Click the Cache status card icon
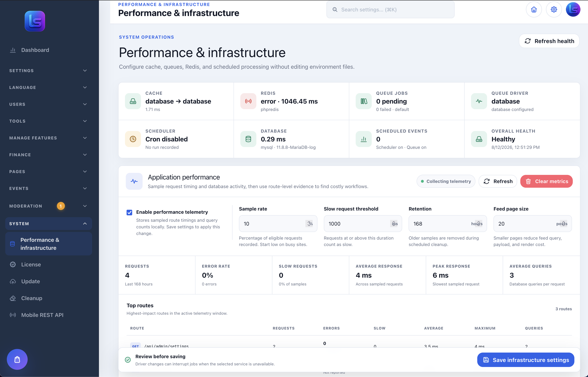This screenshot has width=588, height=377. [133, 101]
